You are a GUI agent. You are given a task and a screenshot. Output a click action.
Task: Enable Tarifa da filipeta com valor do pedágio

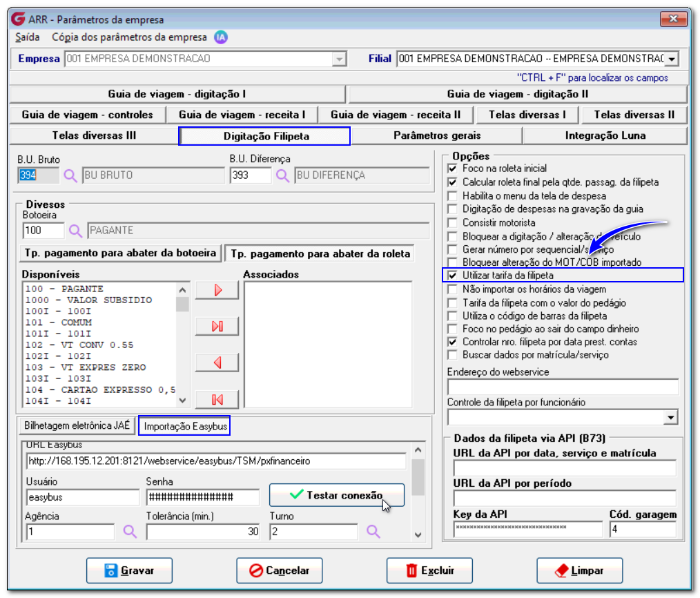(x=453, y=303)
